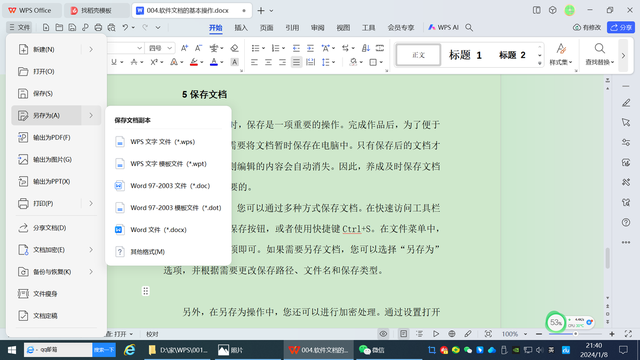
Task: Select 文件瘦身 menu entry
Action: 56,294
